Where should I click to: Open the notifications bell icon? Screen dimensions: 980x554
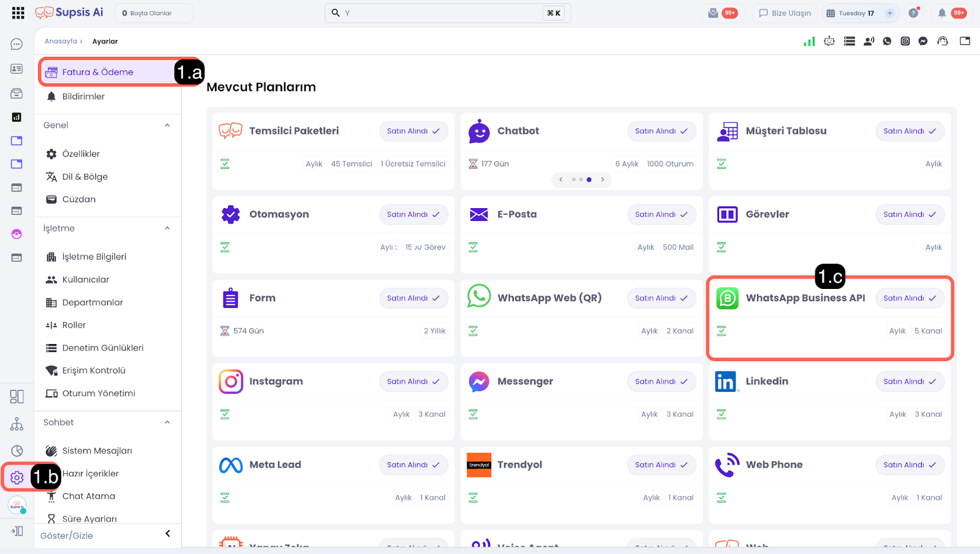click(942, 13)
